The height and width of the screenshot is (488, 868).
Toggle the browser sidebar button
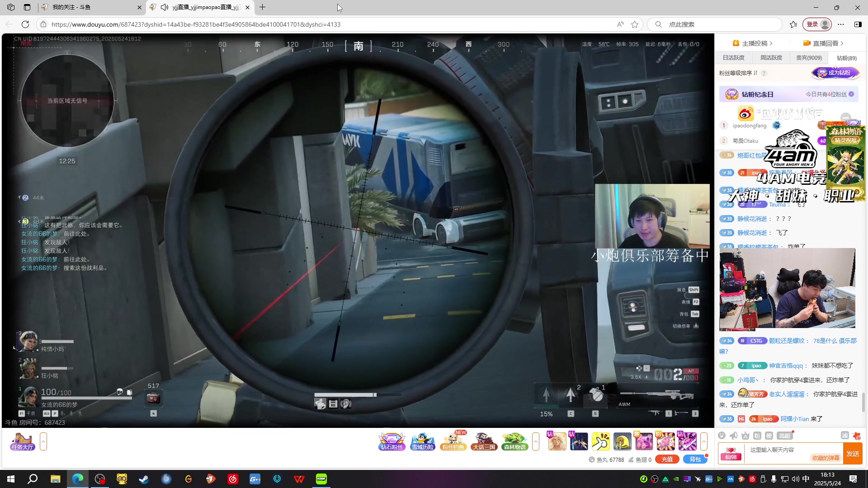pos(858,24)
